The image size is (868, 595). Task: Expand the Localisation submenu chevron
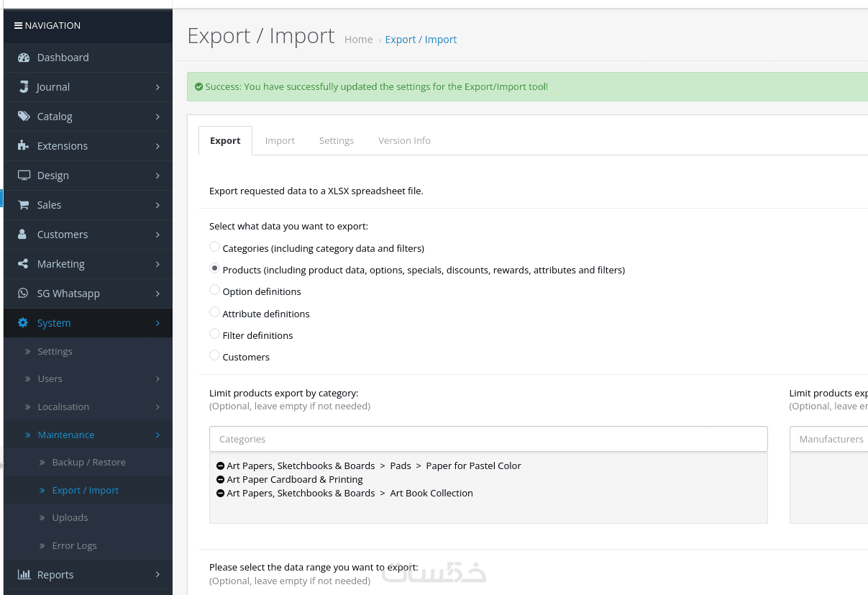(x=157, y=407)
